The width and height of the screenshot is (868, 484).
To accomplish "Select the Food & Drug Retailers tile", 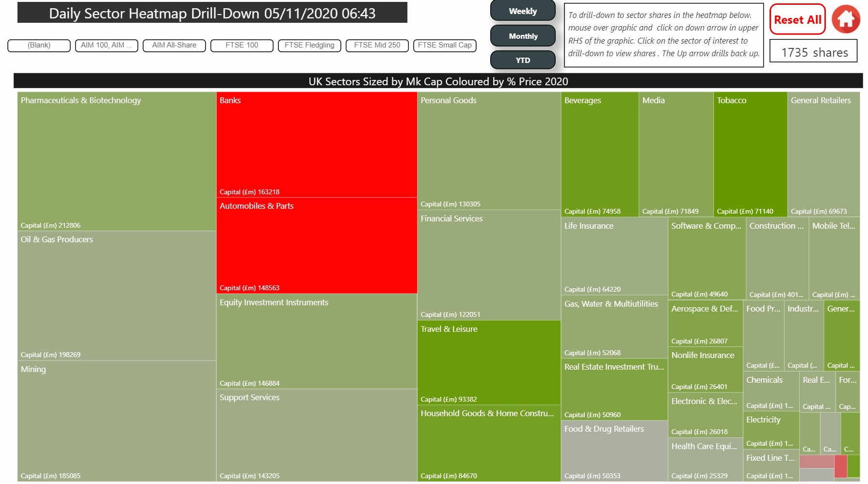I will (614, 451).
